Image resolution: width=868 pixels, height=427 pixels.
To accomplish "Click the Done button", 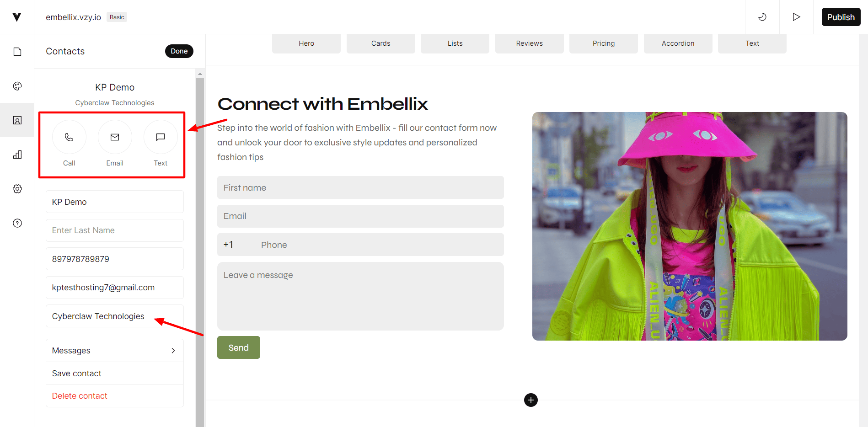I will 179,51.
